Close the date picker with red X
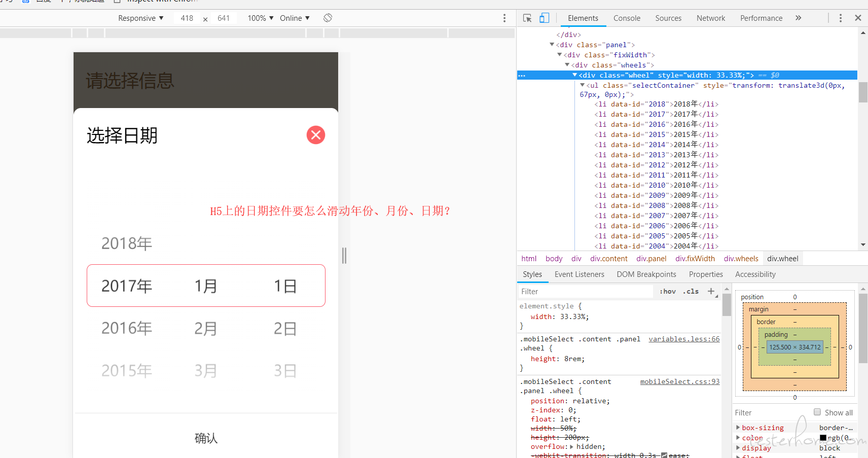868x458 pixels. [x=316, y=135]
